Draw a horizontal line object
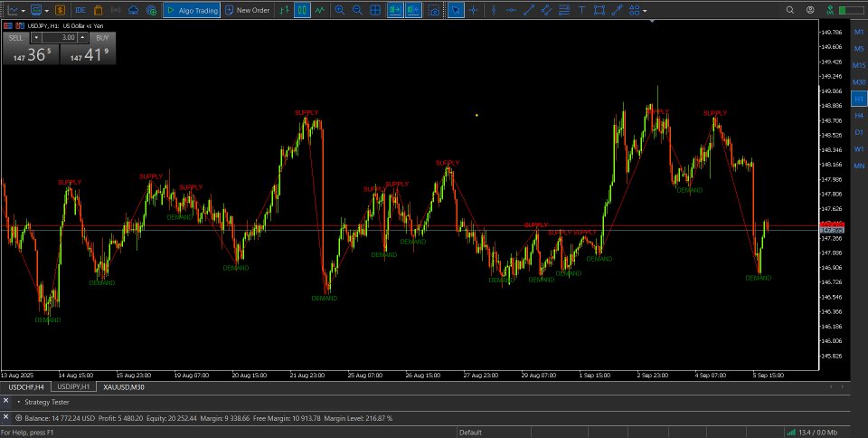This screenshot has width=868, height=438. point(512,10)
